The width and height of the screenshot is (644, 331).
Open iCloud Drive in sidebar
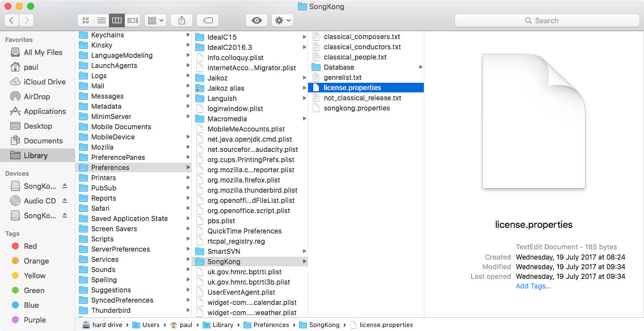pyautogui.click(x=37, y=82)
